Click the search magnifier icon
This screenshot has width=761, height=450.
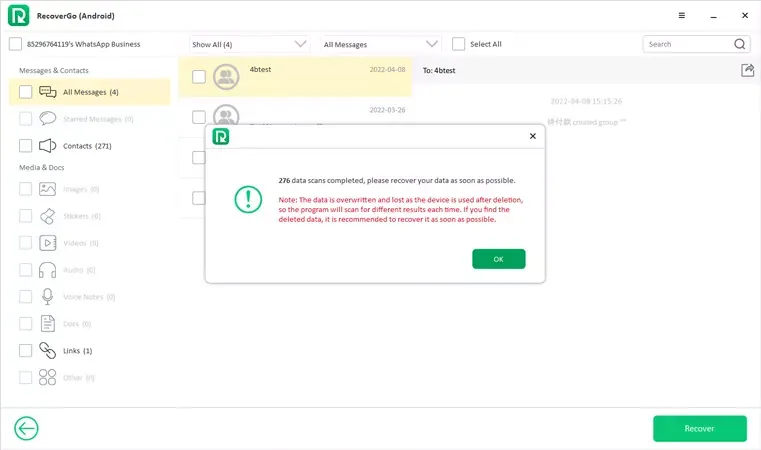[x=739, y=44]
